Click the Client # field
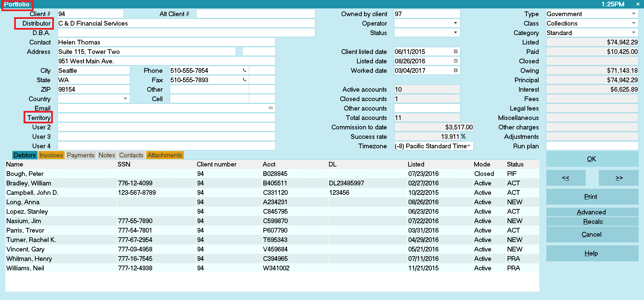644x300 pixels. (x=91, y=14)
